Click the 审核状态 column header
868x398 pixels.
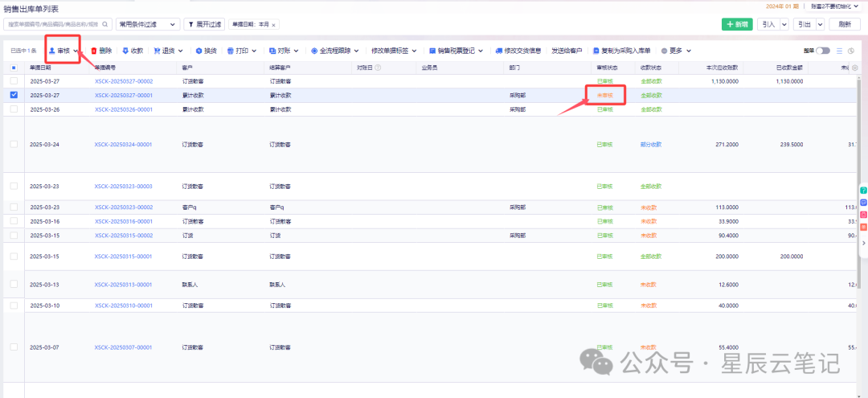click(608, 68)
